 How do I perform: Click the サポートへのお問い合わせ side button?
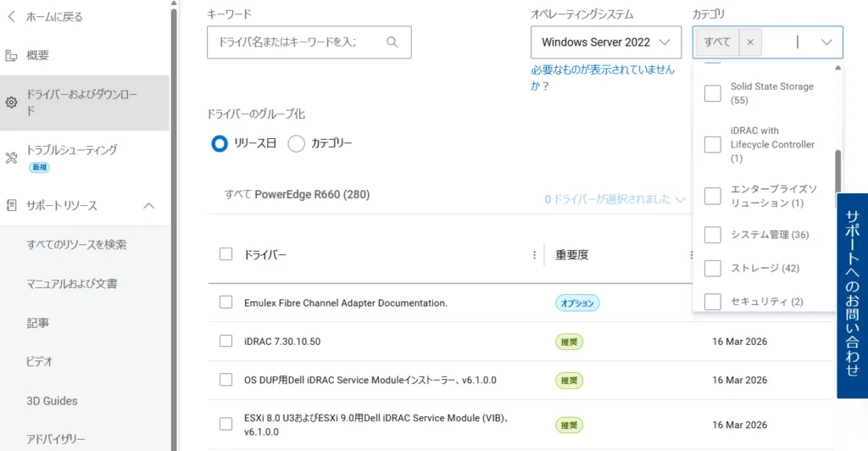852,296
